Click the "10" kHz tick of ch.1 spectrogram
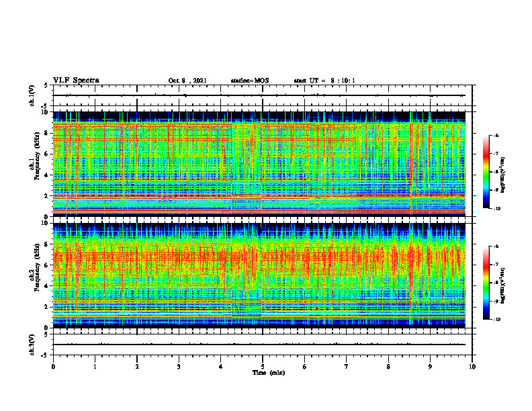The image size is (532, 411). [x=46, y=112]
